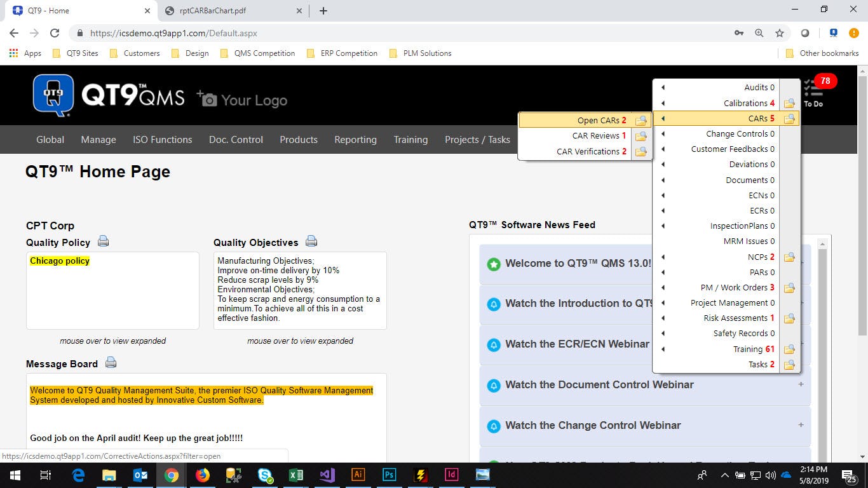The height and width of the screenshot is (488, 868).
Task: Open Visual Studio from the taskbar
Action: click(x=327, y=475)
